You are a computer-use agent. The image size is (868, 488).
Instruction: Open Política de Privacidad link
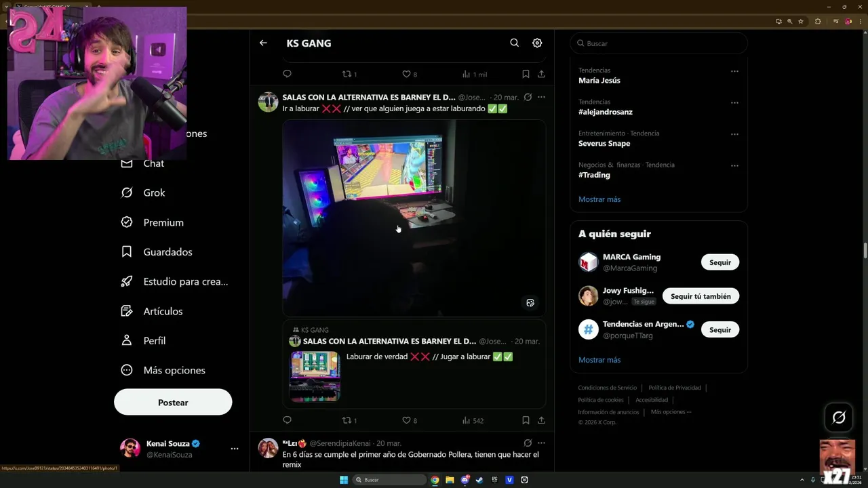click(x=675, y=388)
